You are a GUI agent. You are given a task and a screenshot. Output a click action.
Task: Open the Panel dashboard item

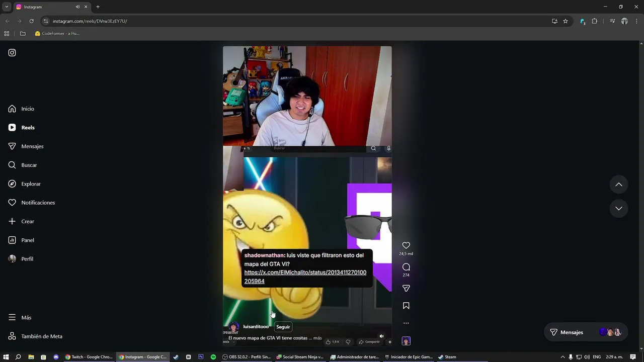21,240
